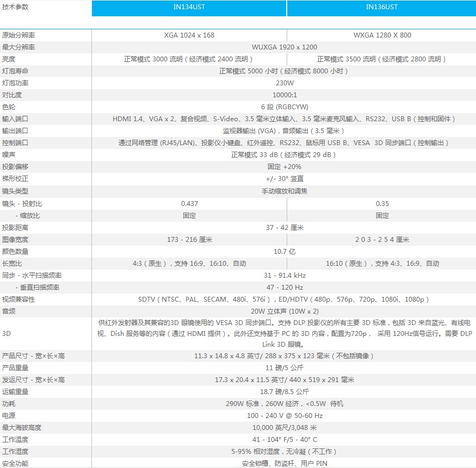Click the 亮度 row label

pos(9,59)
